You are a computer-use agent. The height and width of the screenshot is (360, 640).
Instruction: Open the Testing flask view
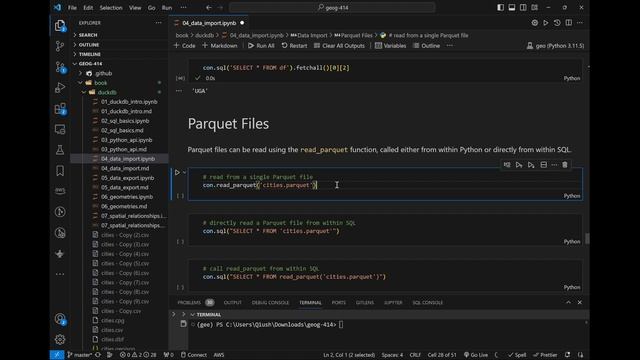pyautogui.click(x=60, y=150)
